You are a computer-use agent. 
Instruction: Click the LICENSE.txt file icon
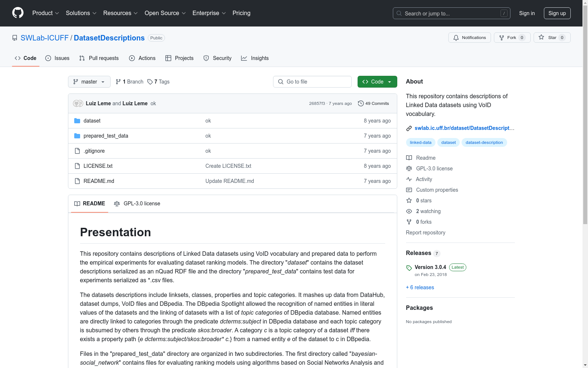[77, 166]
